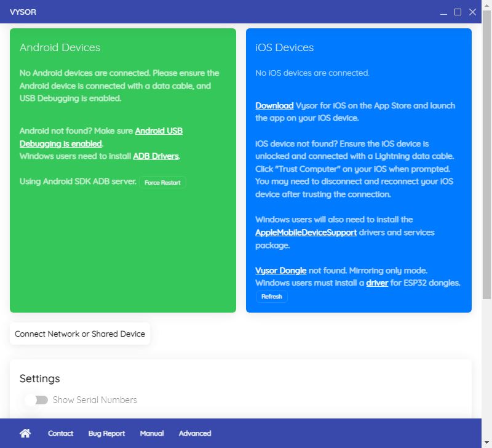Click the scrollbar down arrow
492x448 pixels.
pyautogui.click(x=486, y=442)
